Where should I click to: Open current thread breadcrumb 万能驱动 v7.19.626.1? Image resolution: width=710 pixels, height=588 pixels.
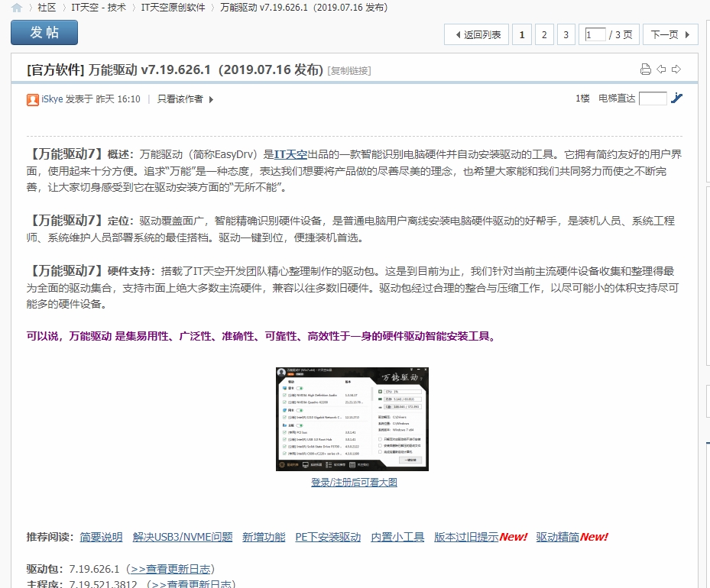pyautogui.click(x=304, y=8)
